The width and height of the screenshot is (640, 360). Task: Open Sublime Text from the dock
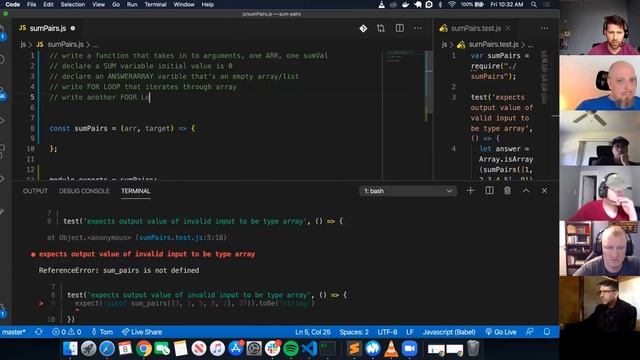[354, 349]
